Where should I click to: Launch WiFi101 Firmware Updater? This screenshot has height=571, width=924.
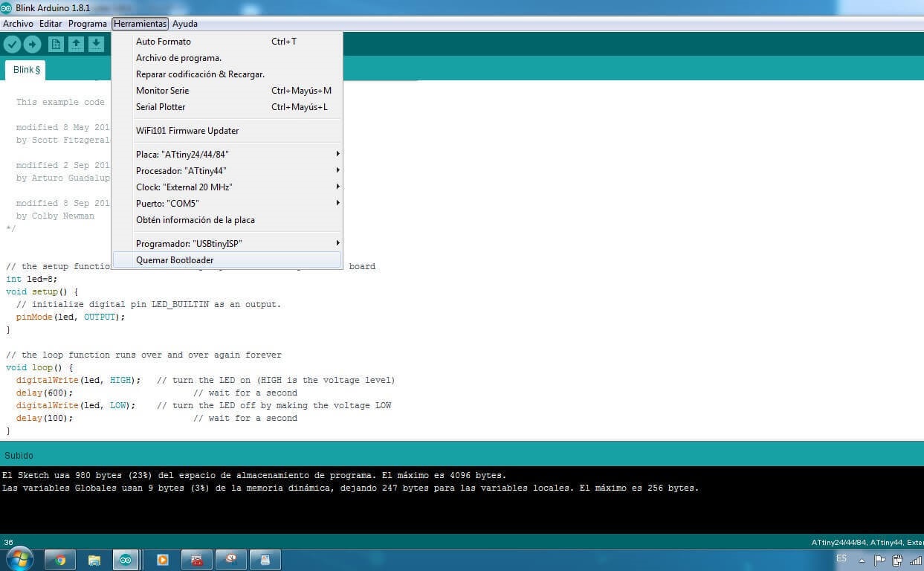[227, 131]
